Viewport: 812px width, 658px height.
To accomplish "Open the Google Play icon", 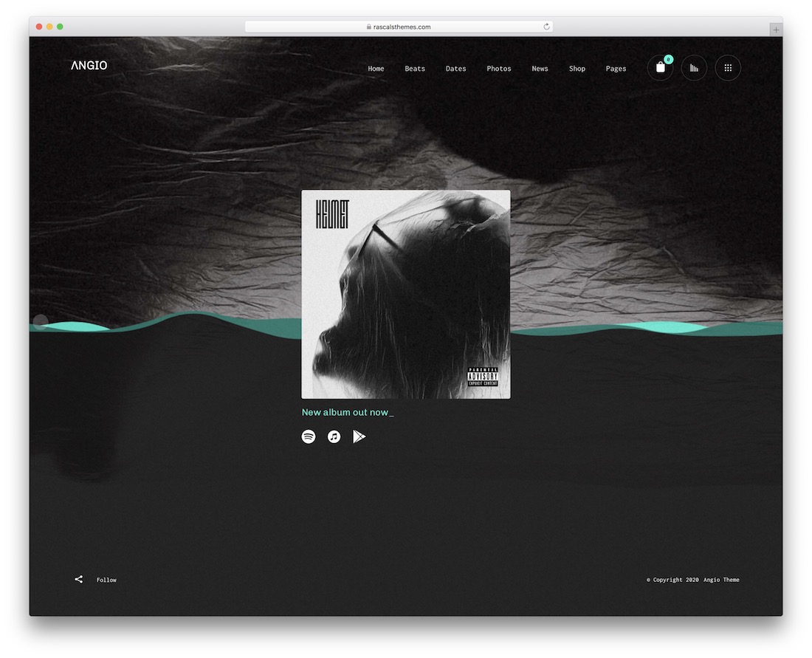I will (359, 436).
